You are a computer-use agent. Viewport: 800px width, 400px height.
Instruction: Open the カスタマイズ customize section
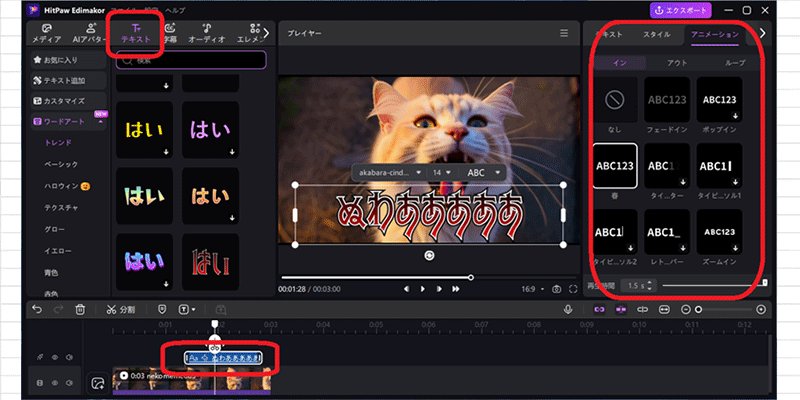68,101
